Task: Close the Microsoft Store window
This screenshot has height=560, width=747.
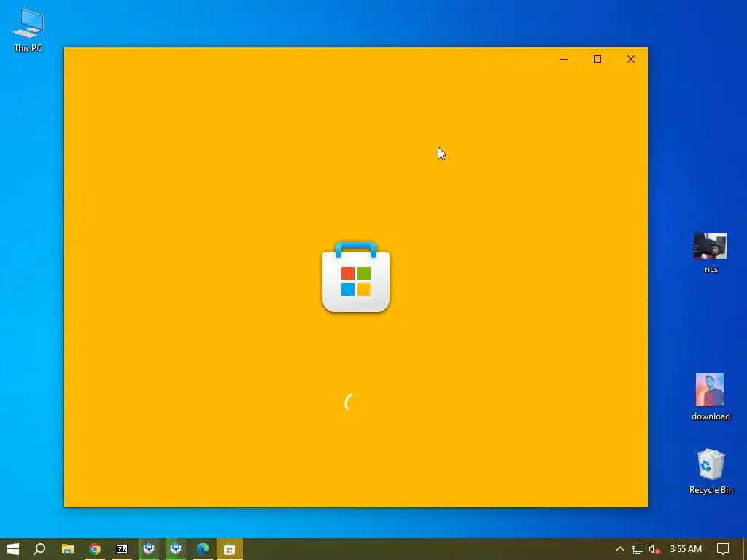Action: coord(631,59)
